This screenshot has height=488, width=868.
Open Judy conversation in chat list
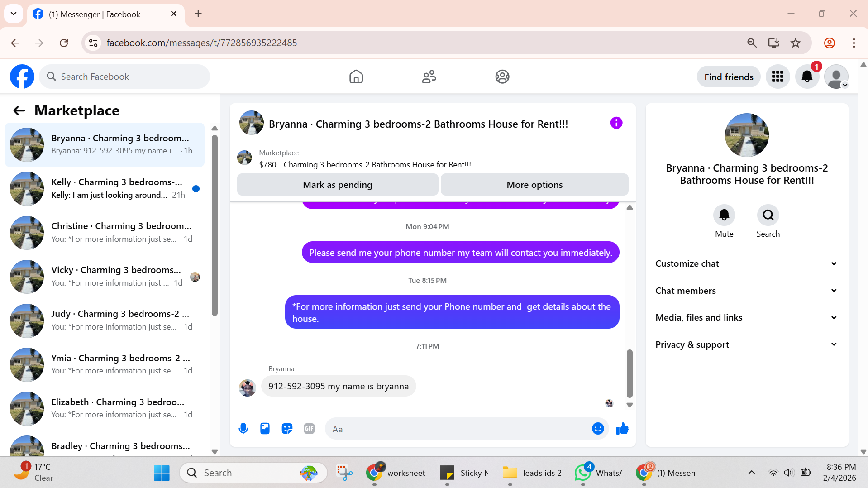click(105, 321)
